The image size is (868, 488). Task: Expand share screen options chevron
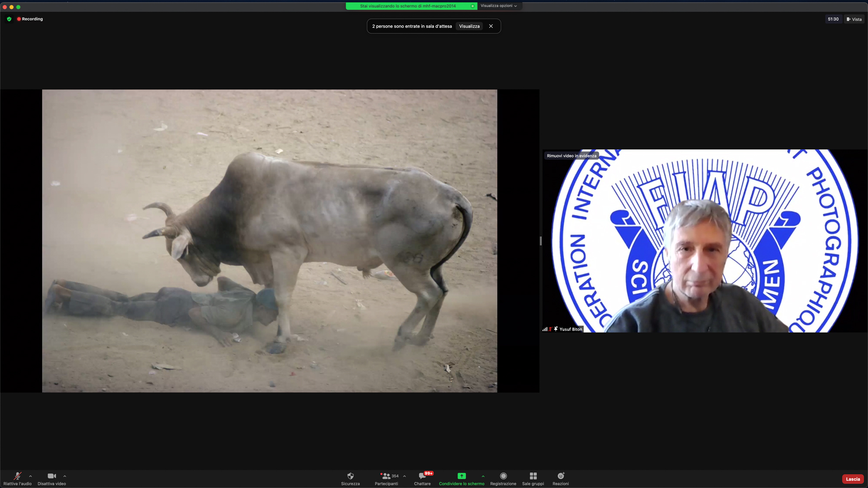[x=483, y=476]
